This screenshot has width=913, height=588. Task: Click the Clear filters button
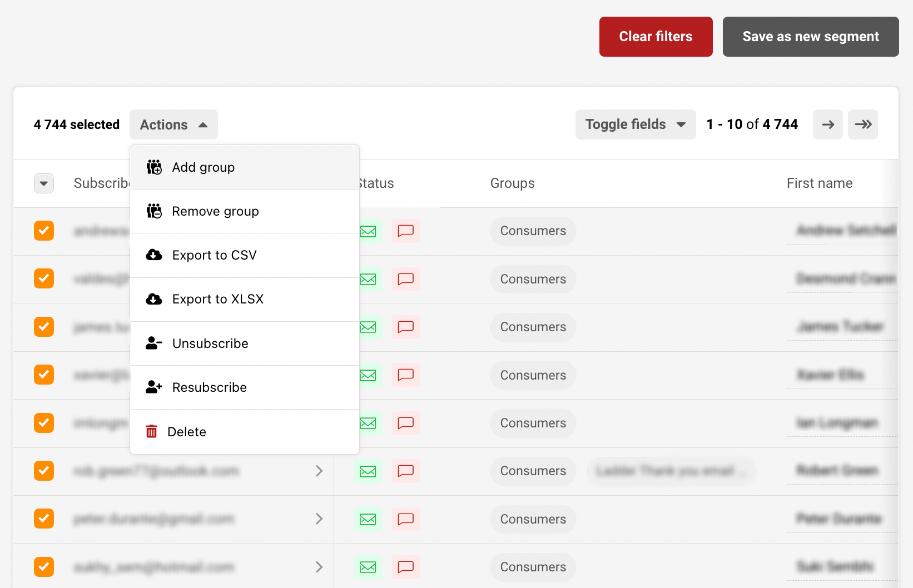click(656, 37)
